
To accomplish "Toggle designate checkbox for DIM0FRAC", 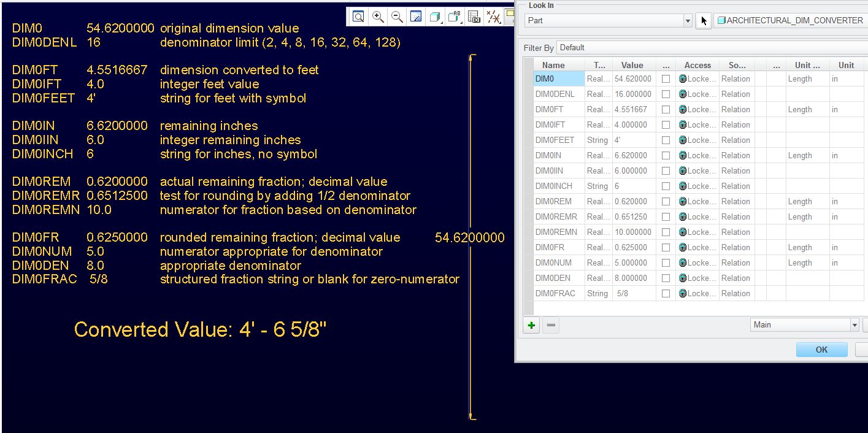I will (666, 293).
